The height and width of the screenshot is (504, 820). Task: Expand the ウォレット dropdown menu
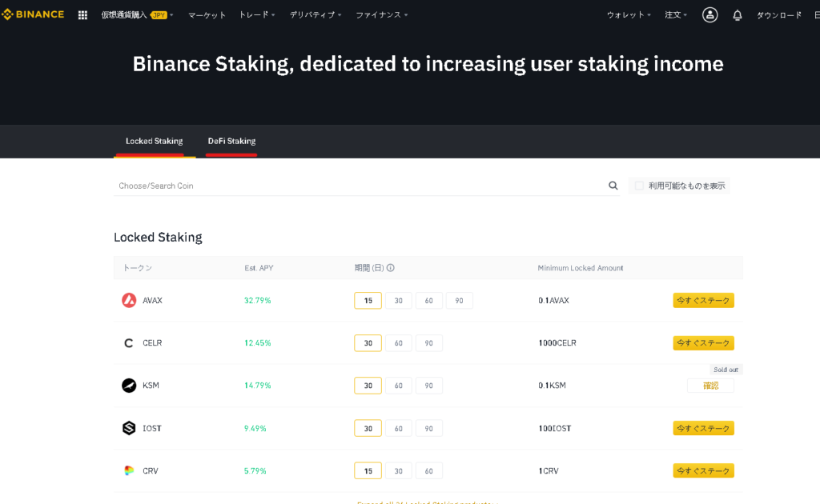coord(629,15)
